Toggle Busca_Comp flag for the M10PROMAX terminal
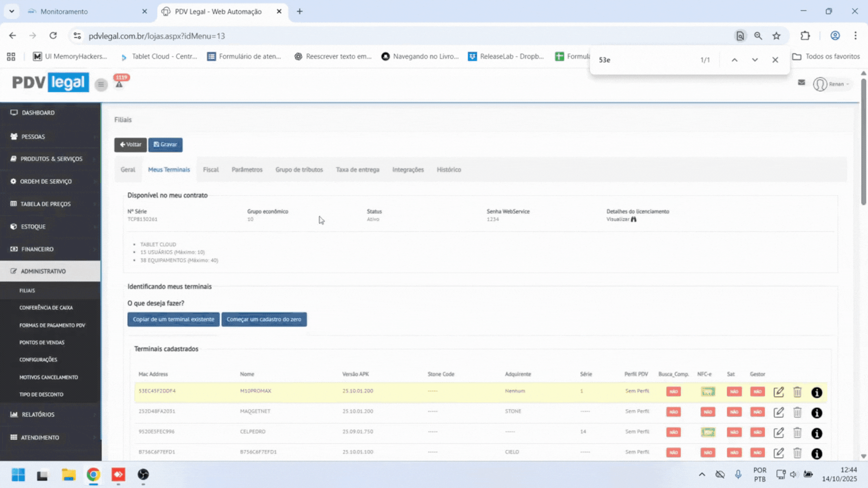 [x=673, y=392]
